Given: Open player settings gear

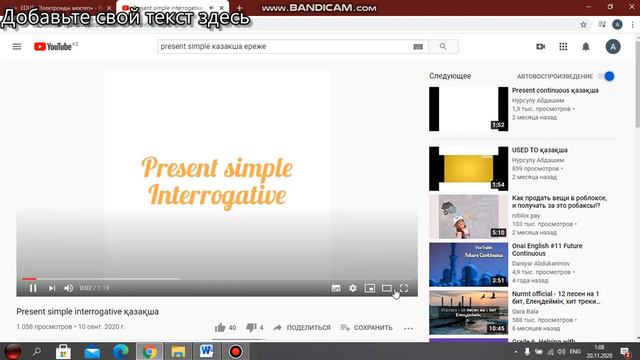Looking at the screenshot, I should click(353, 288).
